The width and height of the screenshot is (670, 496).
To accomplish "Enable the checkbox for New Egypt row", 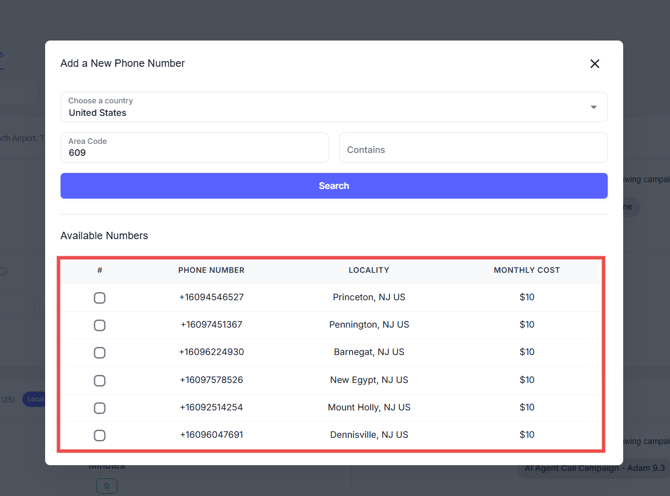I will [100, 381].
